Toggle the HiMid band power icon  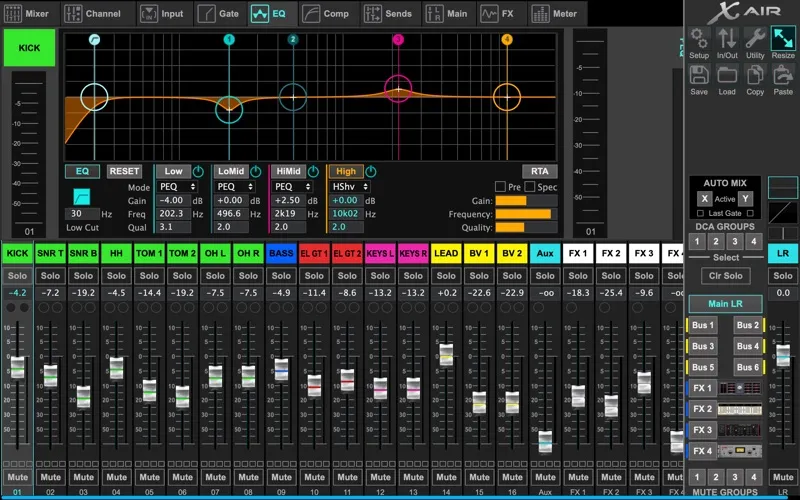coord(313,171)
